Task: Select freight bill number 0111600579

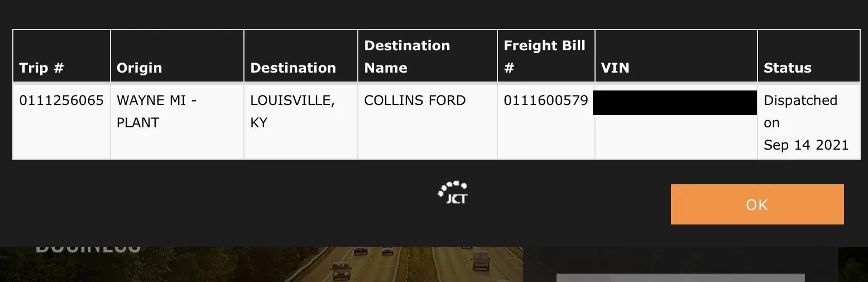Action: [546, 101]
